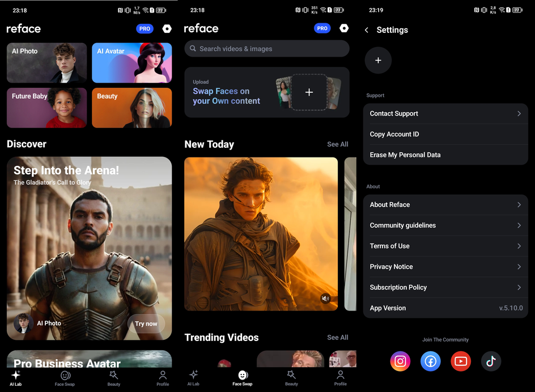Switch to AI Lab tab on second screen
The height and width of the screenshot is (392, 535).
point(193,378)
